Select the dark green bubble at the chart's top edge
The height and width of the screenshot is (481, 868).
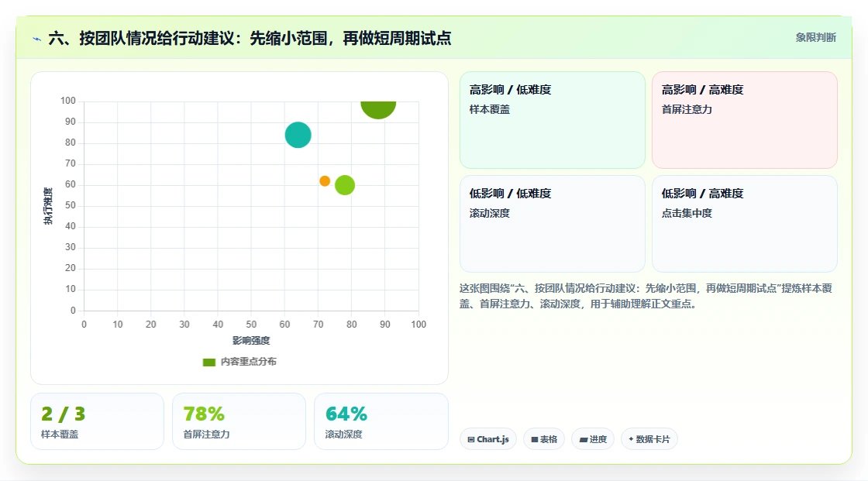coord(378,109)
